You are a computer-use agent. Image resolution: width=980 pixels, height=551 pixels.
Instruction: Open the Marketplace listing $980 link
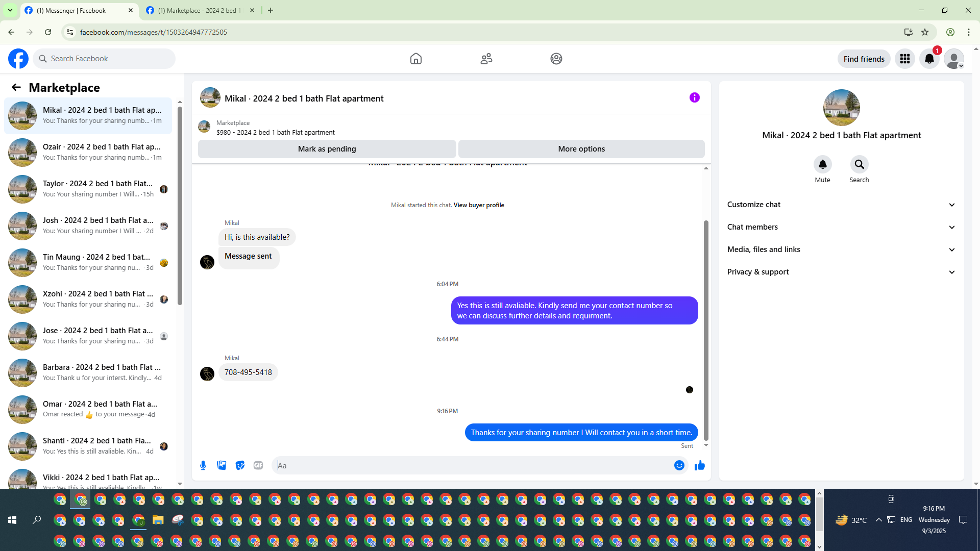[276, 133]
